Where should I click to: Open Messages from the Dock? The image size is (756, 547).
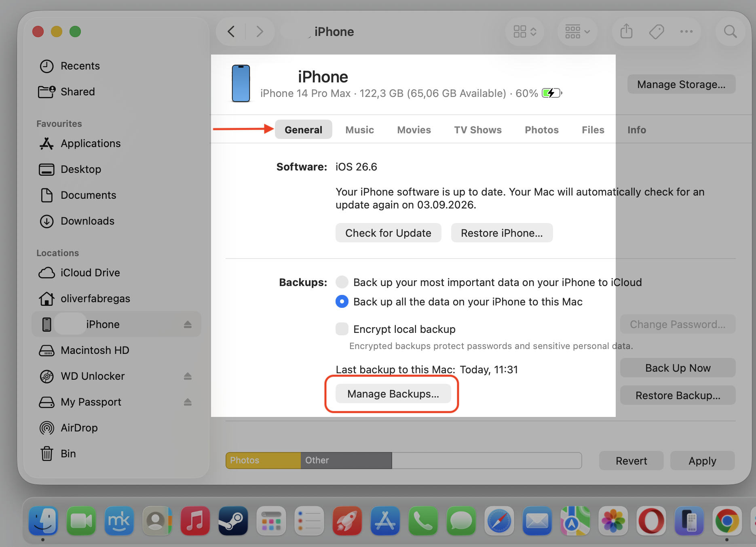[461, 521]
